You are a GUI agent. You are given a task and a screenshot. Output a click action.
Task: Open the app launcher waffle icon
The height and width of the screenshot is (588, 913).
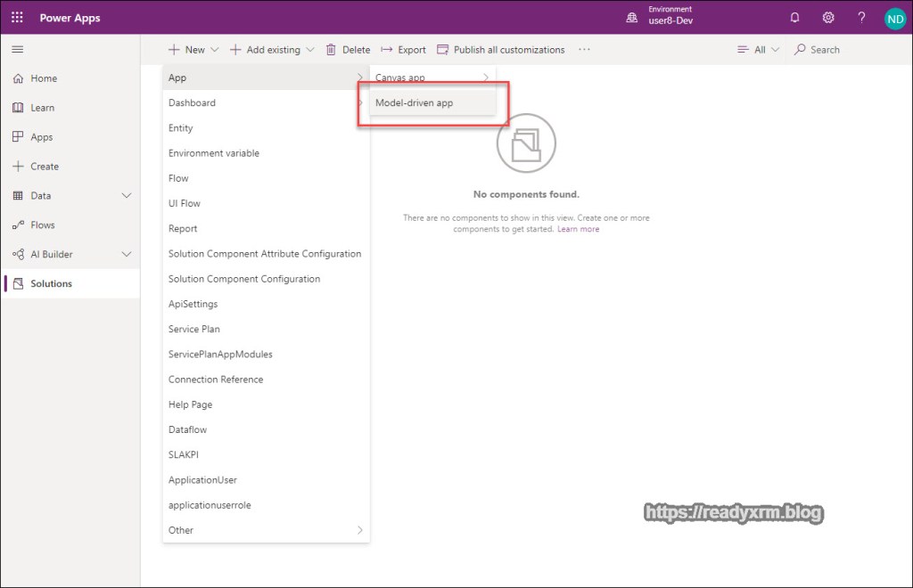[18, 17]
